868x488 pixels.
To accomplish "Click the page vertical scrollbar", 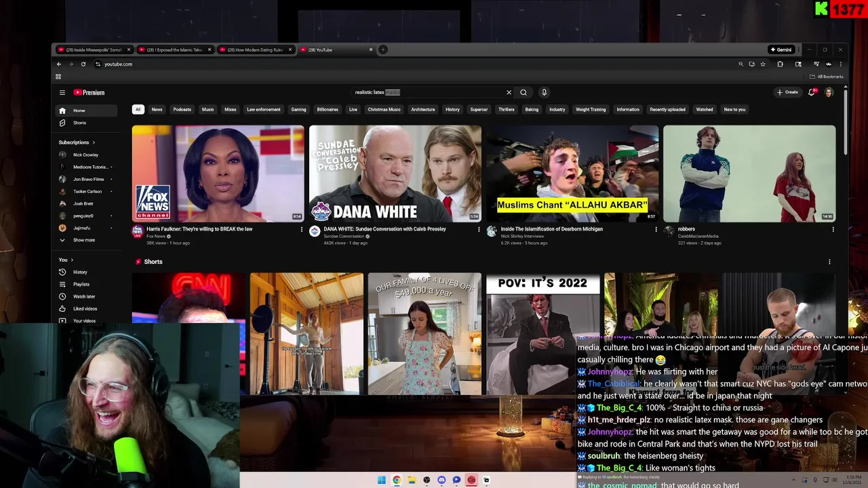I will (x=845, y=122).
